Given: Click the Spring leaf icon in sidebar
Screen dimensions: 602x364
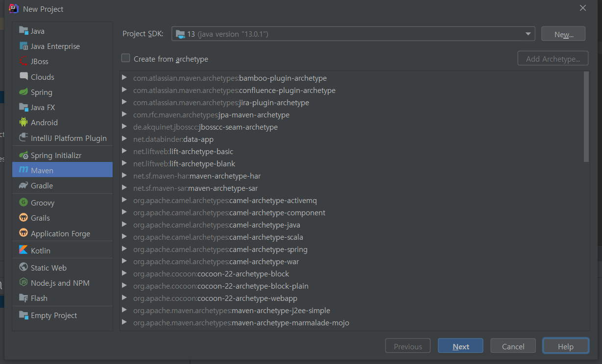Looking at the screenshot, I should click(23, 92).
